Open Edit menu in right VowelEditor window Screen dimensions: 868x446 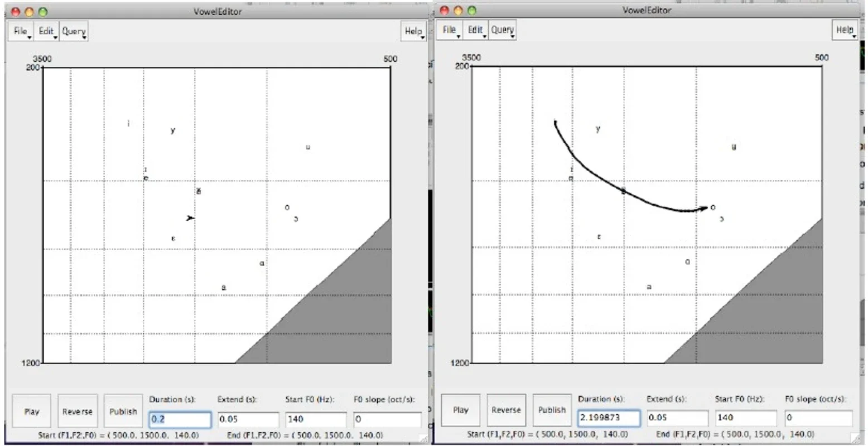pyautogui.click(x=475, y=30)
